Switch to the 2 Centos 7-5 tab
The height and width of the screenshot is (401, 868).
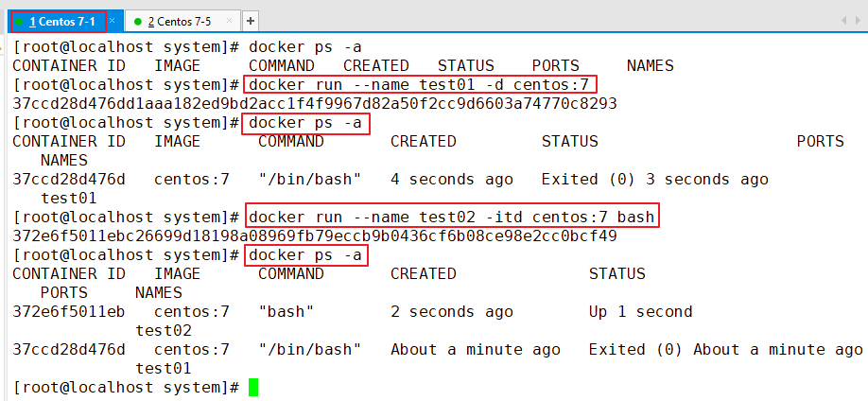coord(180,21)
